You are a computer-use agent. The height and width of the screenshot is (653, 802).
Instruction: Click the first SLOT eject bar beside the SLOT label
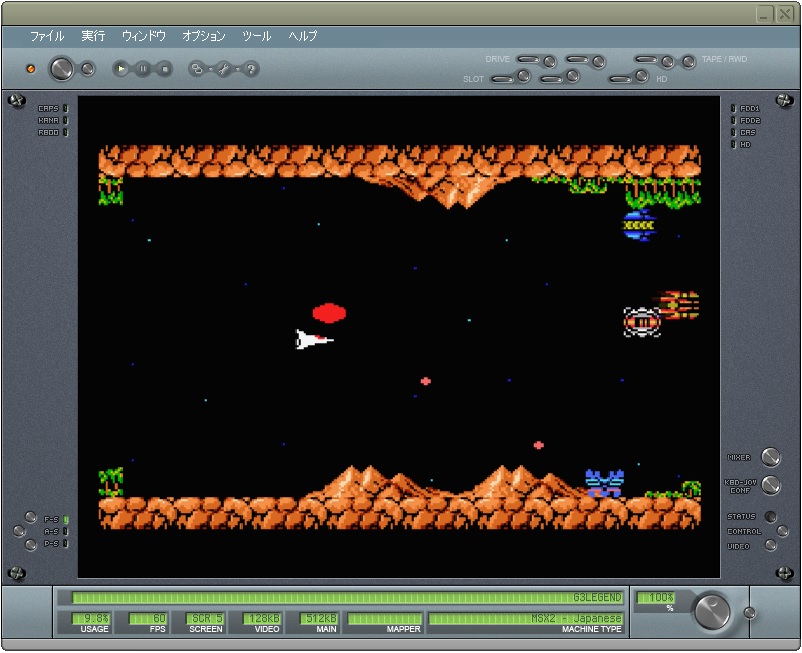[x=502, y=79]
